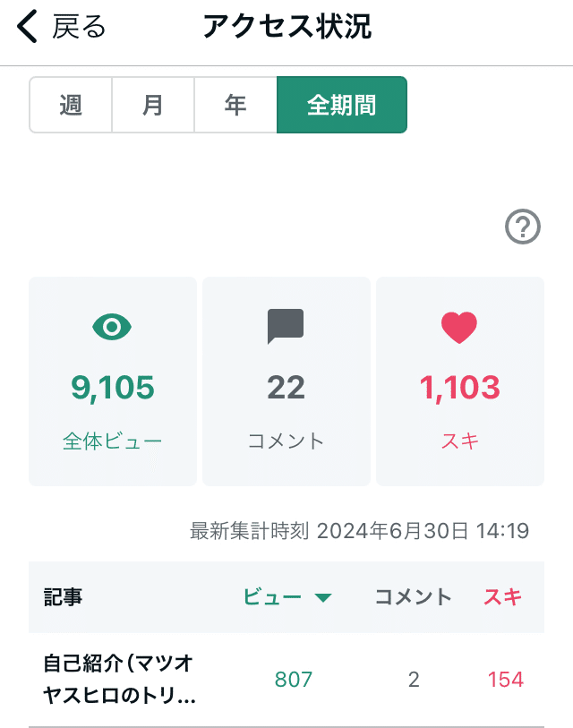Select the 年 period tab
Viewport: 573px width, 728px height.
point(235,104)
